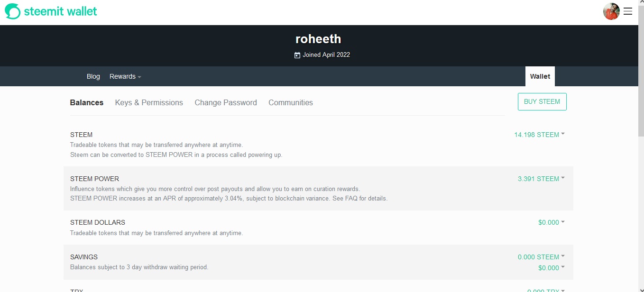644x292 pixels.
Task: Select the Wallet tab
Action: [x=540, y=76]
